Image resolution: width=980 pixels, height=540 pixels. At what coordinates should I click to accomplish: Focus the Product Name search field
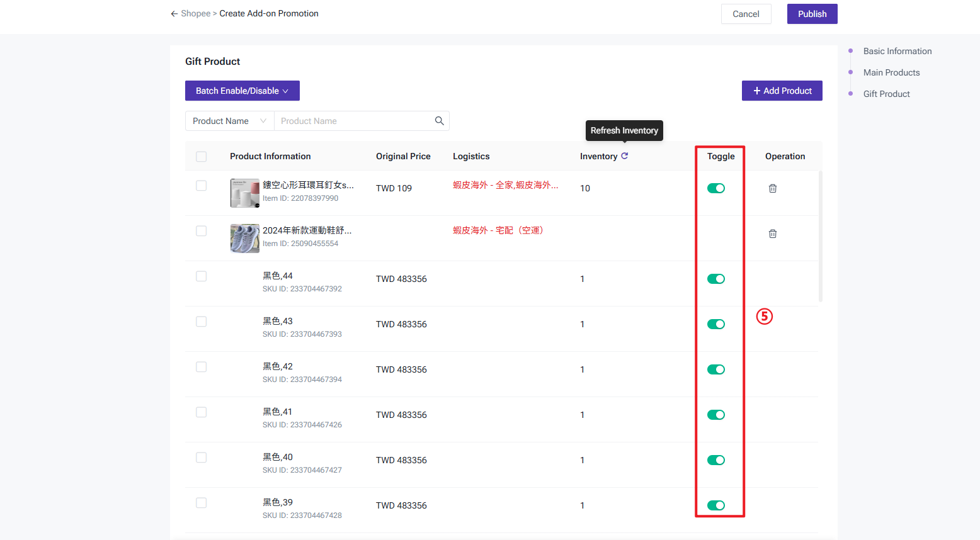click(x=354, y=121)
